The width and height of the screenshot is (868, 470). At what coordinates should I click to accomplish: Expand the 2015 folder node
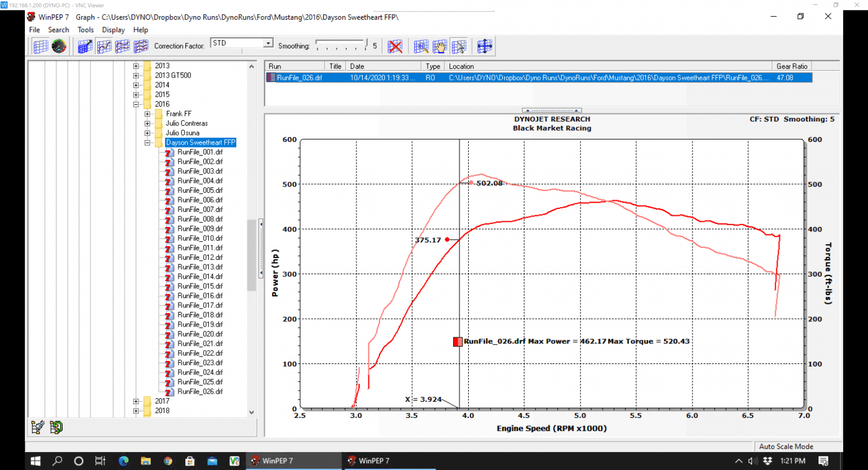coord(136,95)
